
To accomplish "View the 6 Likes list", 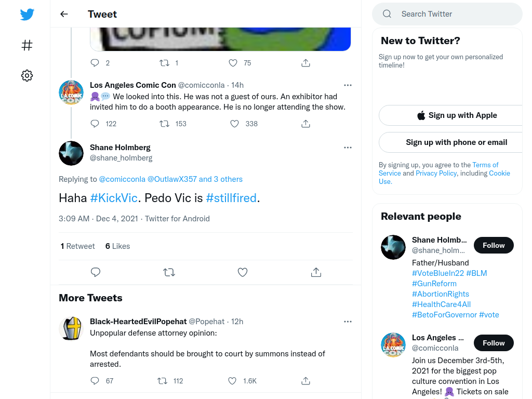I will click(118, 246).
